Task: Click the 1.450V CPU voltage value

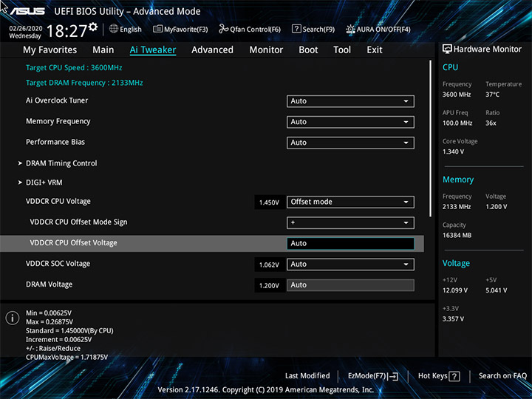Action: click(x=269, y=202)
